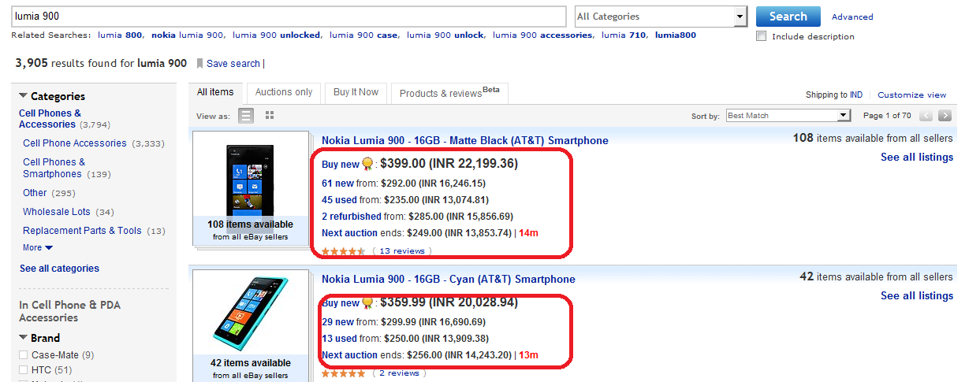The width and height of the screenshot is (980, 382).
Task: Open Customize view link
Action: pyautogui.click(x=912, y=95)
